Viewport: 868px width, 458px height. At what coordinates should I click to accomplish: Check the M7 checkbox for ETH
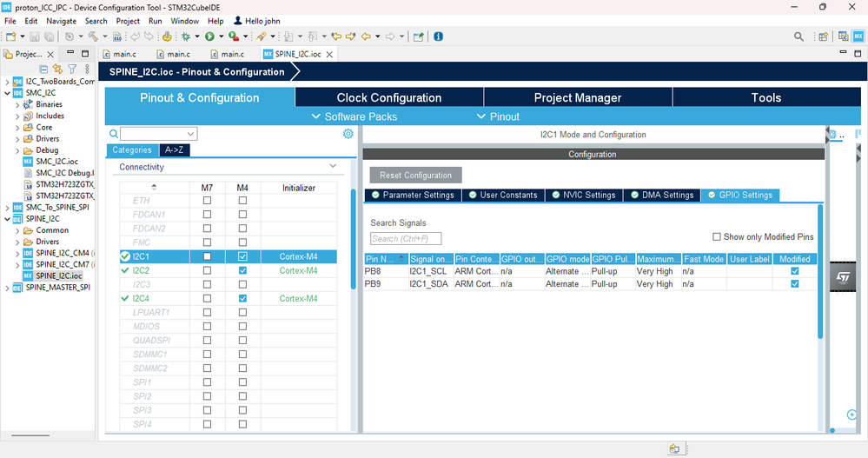tap(207, 201)
